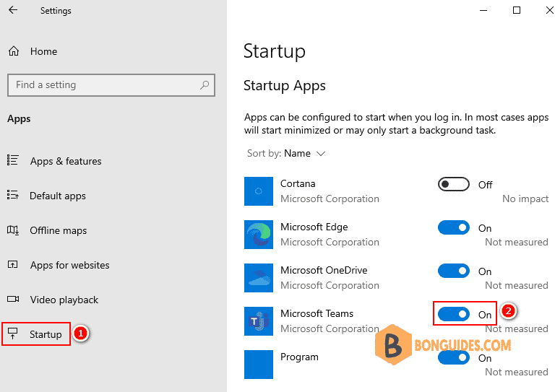
Task: Turn on the Cortana startup toggle
Action: [x=453, y=184]
